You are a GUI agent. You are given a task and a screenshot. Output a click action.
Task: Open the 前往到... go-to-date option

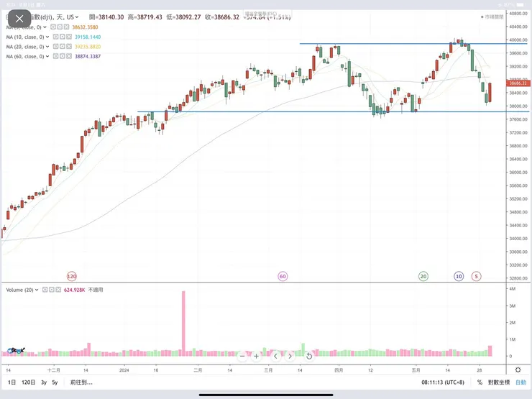pyautogui.click(x=81, y=382)
